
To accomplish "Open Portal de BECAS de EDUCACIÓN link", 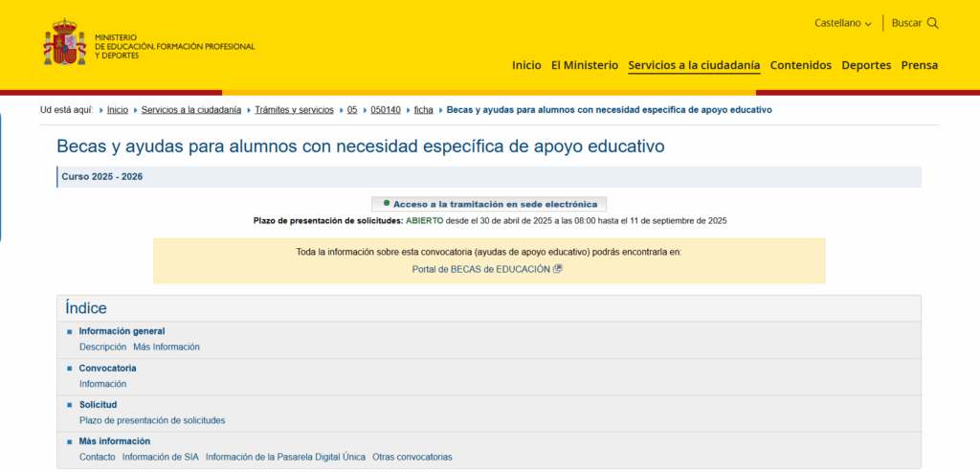I will tap(481, 269).
